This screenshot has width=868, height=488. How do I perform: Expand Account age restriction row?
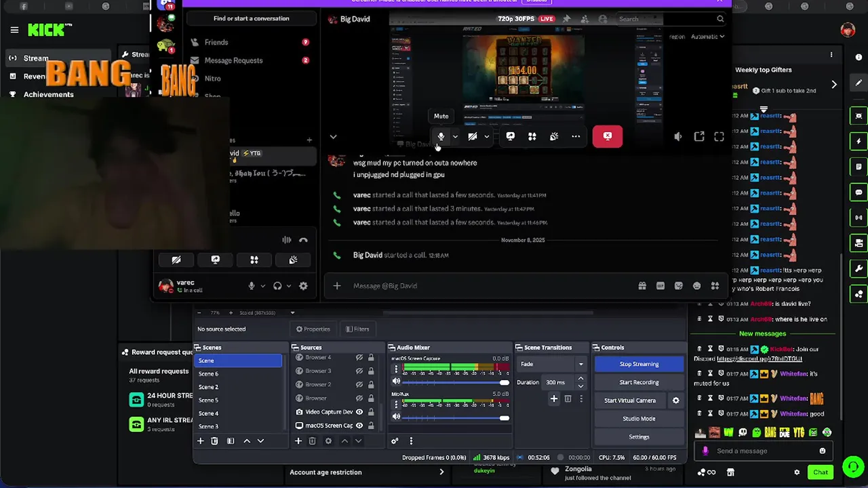coord(367,472)
